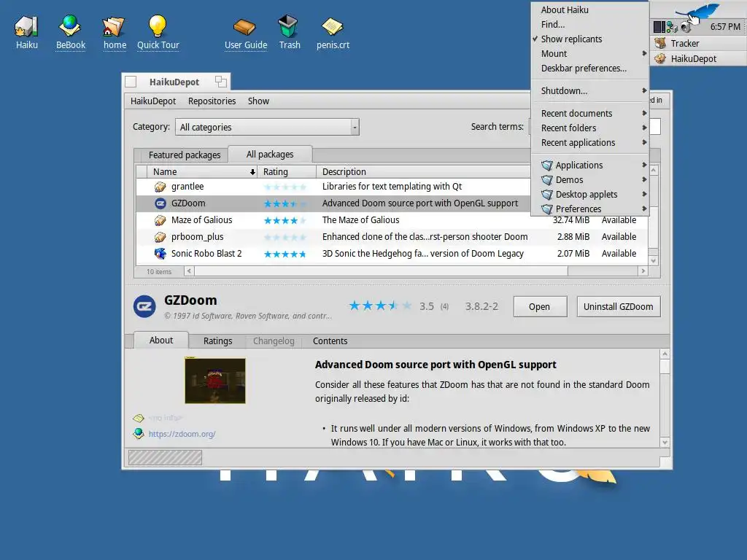Open the Repositories menu
This screenshot has height=560, width=747.
(212, 101)
